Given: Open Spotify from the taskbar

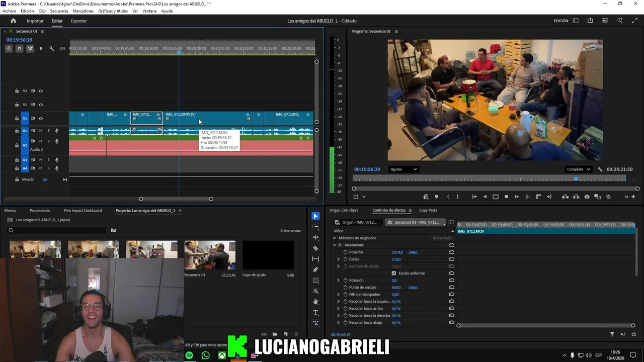Looking at the screenshot, I should [x=189, y=355].
